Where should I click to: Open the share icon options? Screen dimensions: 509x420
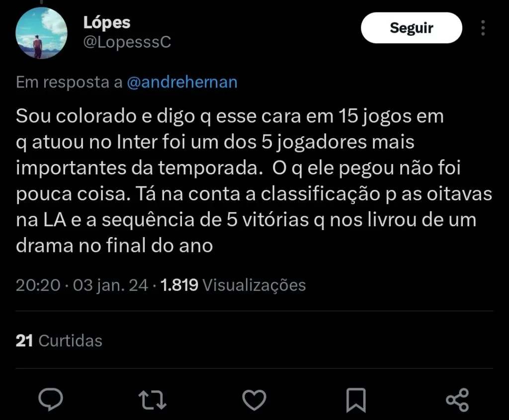pos(457,399)
